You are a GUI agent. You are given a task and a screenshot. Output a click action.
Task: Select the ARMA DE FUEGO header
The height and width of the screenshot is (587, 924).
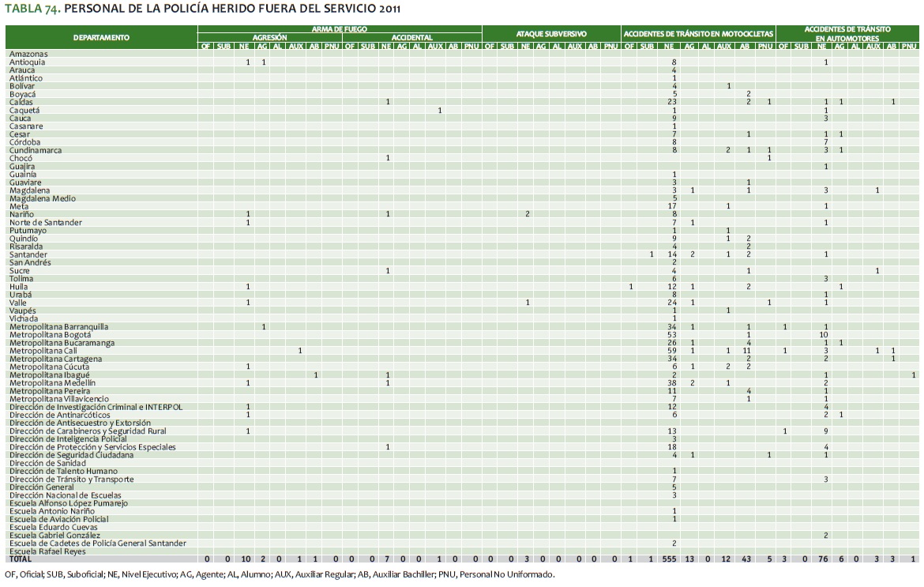coord(339,29)
